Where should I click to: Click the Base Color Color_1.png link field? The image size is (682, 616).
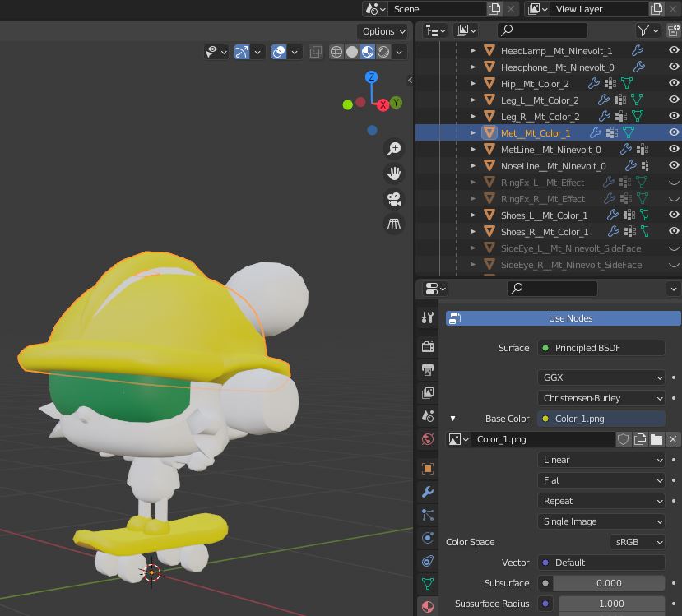[x=601, y=419]
